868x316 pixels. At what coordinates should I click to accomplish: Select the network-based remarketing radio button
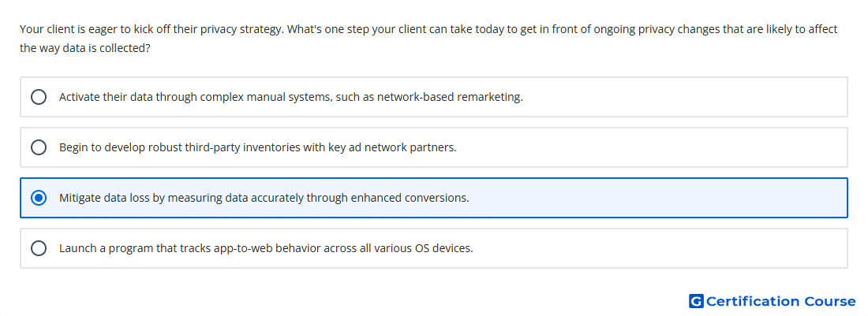(39, 97)
